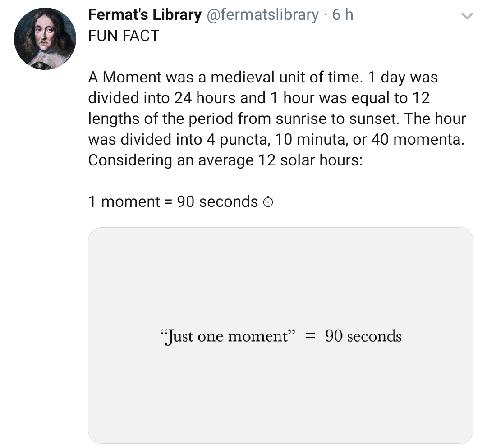Open the Fermat's Library display name
The width and height of the screenshot is (487, 448).
(x=145, y=15)
